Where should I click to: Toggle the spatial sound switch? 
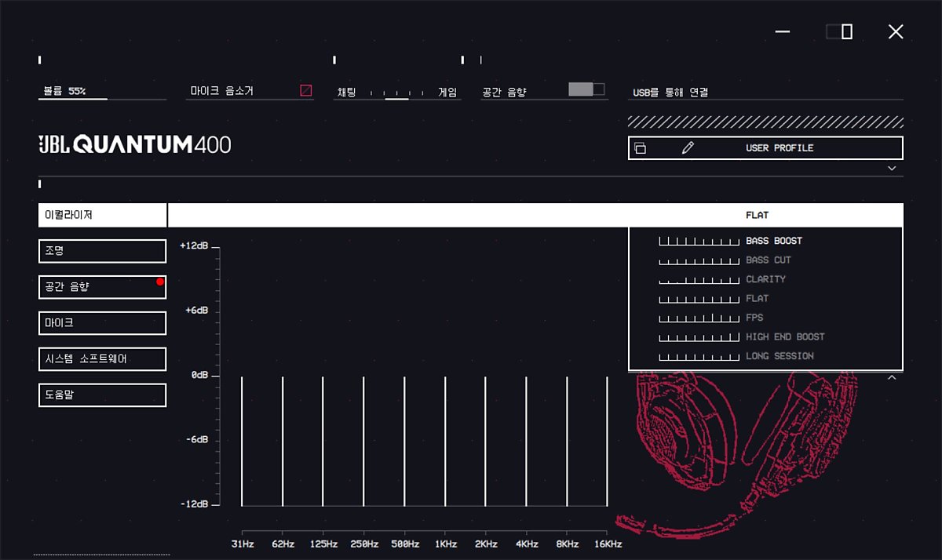[586, 89]
